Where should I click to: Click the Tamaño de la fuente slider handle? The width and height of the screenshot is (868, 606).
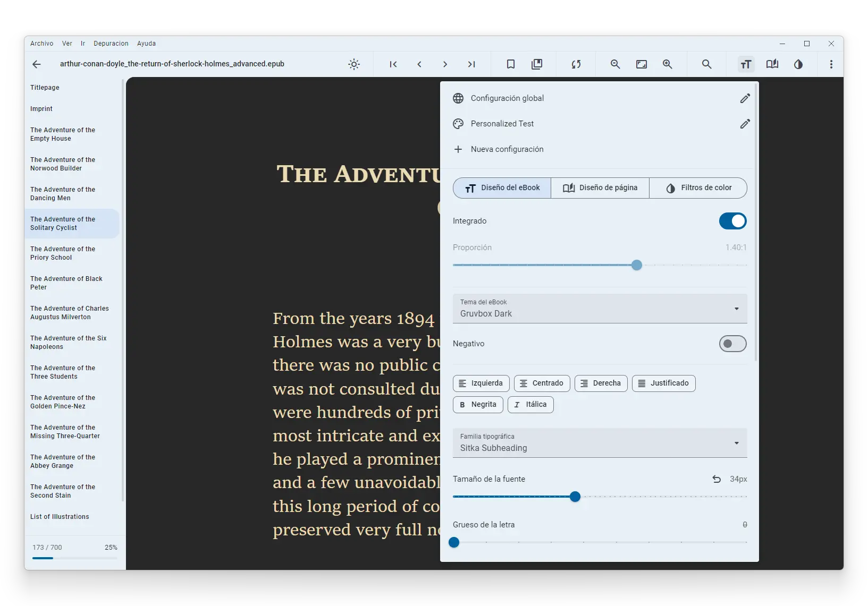pos(575,497)
